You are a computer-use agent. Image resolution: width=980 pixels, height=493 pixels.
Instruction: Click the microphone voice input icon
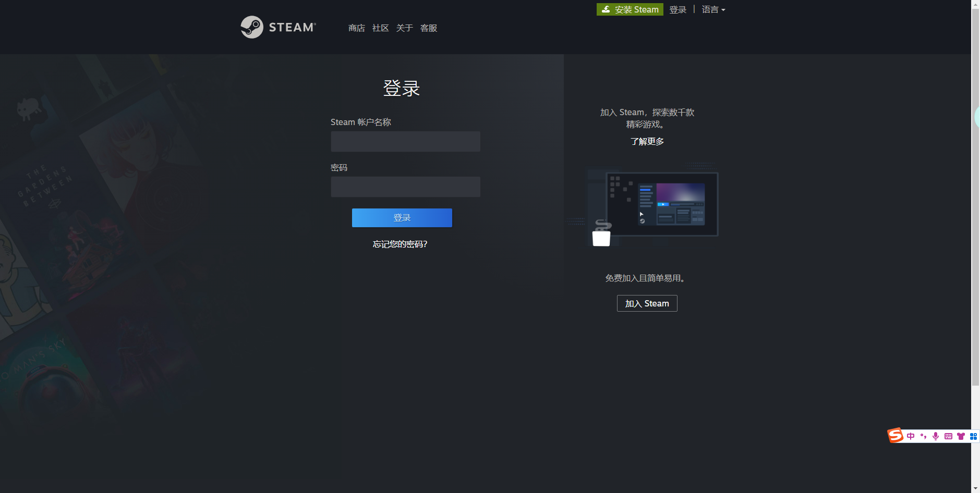click(936, 436)
